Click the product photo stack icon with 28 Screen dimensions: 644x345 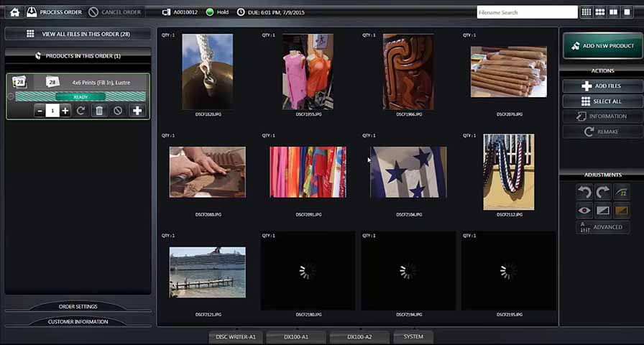tap(19, 82)
